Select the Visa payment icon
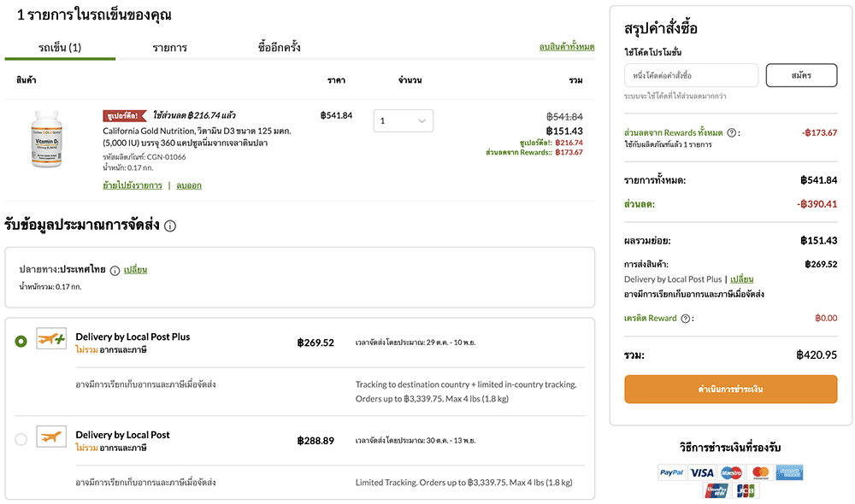The width and height of the screenshot is (855, 504). click(x=701, y=472)
